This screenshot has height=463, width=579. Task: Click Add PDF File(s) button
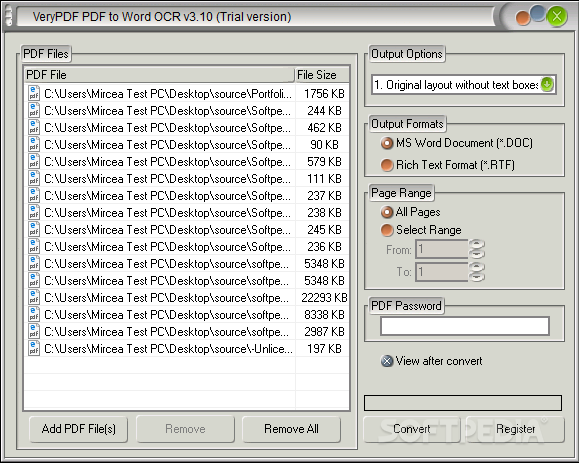click(x=79, y=429)
